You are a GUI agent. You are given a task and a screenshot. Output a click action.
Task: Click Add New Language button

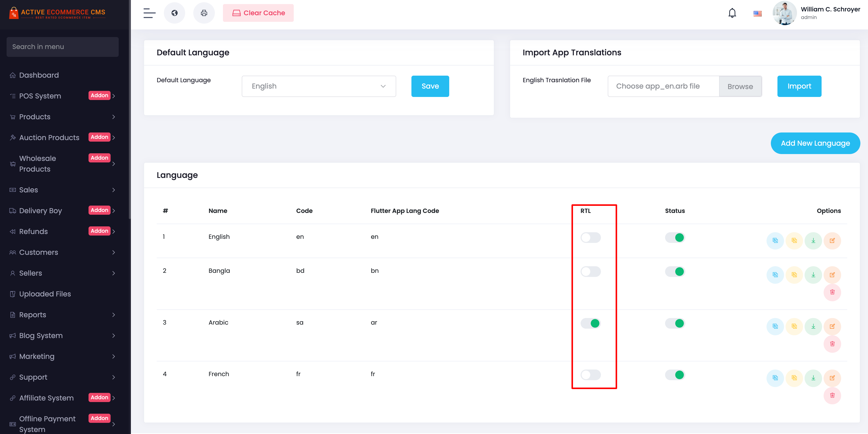click(x=815, y=143)
